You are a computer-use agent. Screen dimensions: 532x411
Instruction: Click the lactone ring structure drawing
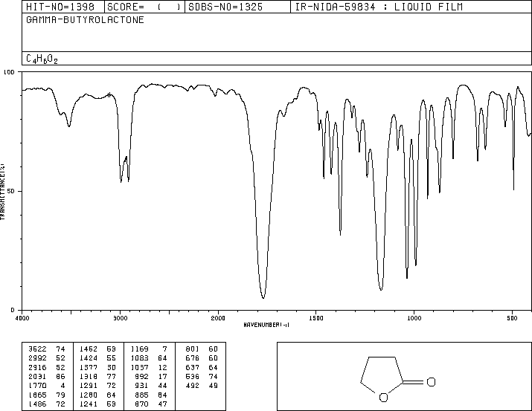[397, 379]
